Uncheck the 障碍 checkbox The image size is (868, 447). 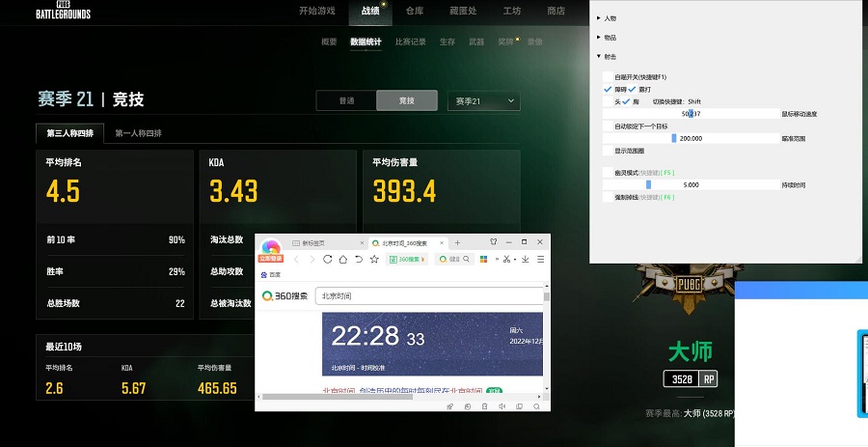pyautogui.click(x=608, y=89)
